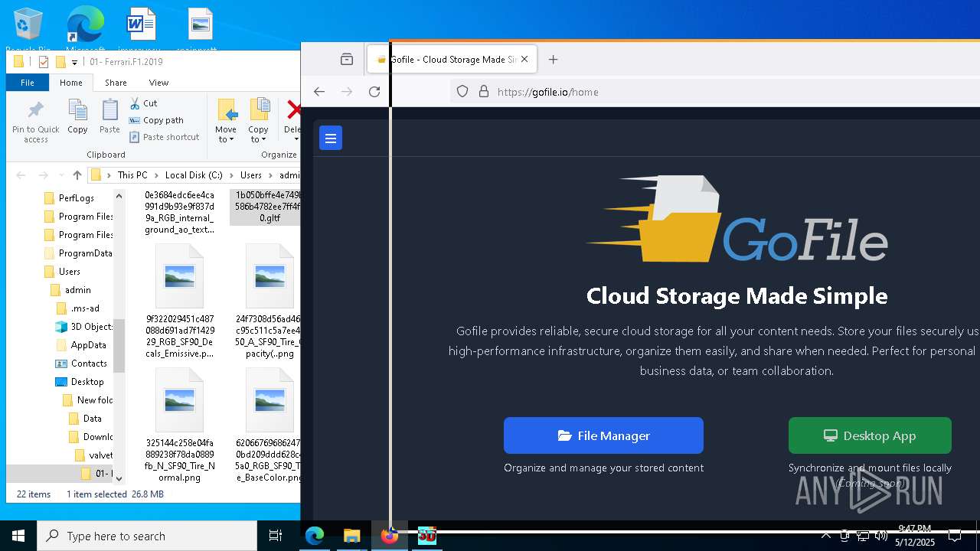This screenshot has width=980, height=551.
Task: Open the Customize Quick Access Toolbar dropdown
Action: [74, 63]
